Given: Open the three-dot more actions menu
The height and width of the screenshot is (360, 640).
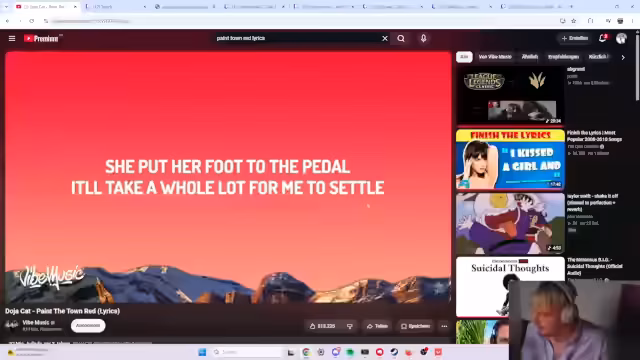Looking at the screenshot, I should point(444,326).
